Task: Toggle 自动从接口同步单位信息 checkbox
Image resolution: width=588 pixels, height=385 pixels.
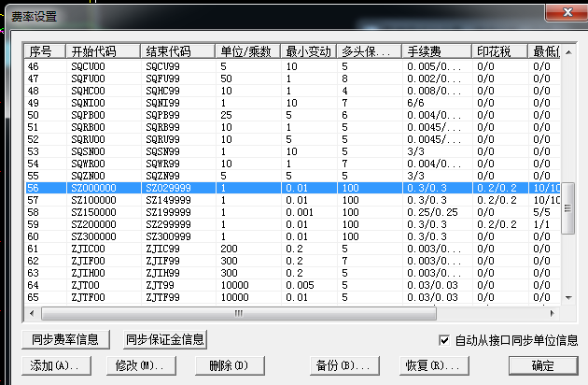Action: 444,340
